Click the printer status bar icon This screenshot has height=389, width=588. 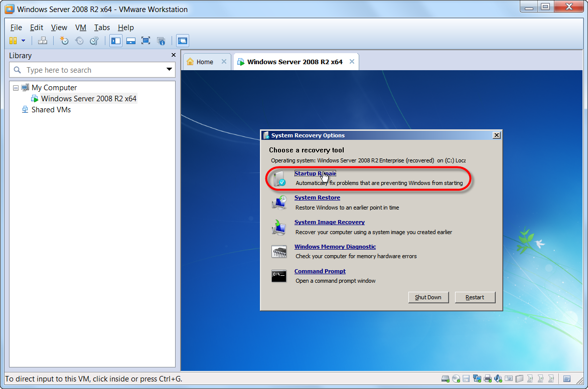coord(488,378)
